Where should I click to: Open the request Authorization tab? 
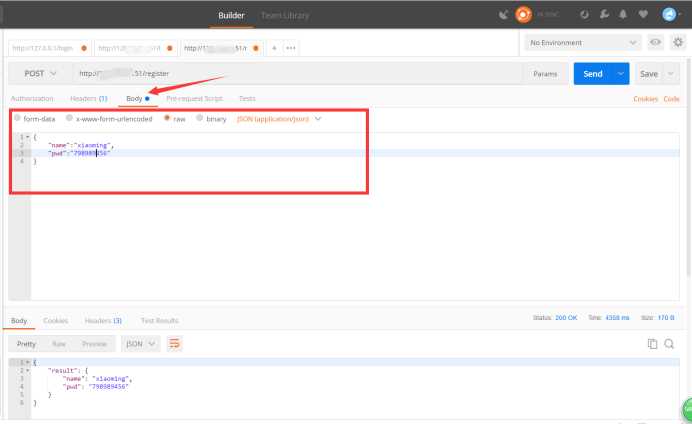32,98
